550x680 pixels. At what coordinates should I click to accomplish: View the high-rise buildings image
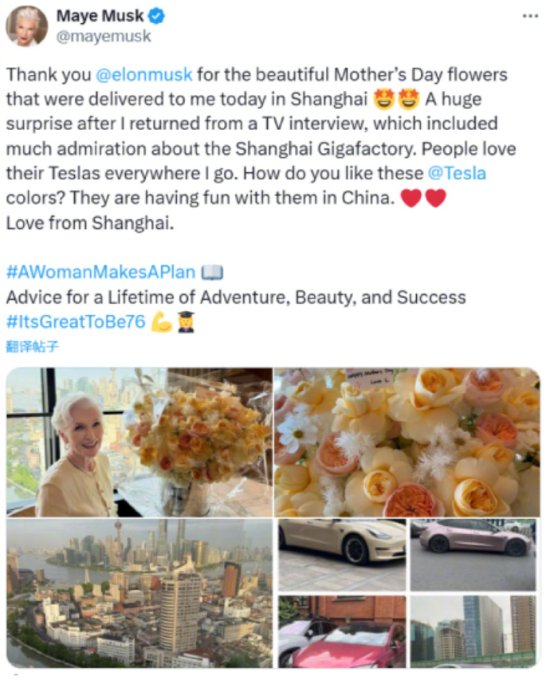pos(473,631)
